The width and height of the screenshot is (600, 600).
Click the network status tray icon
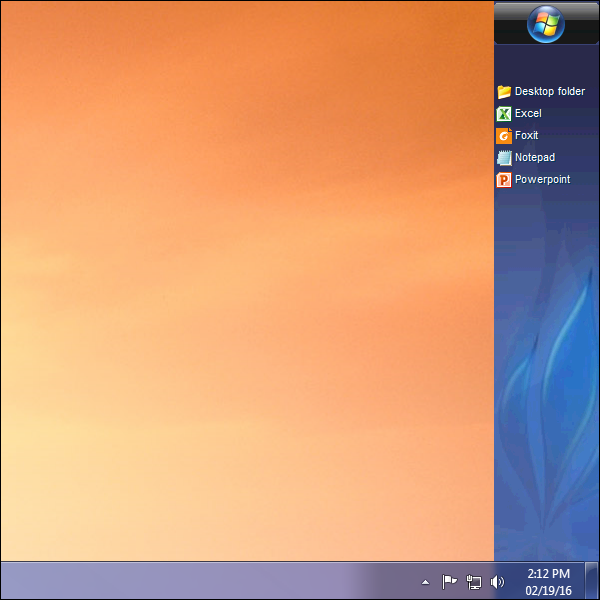[474, 581]
